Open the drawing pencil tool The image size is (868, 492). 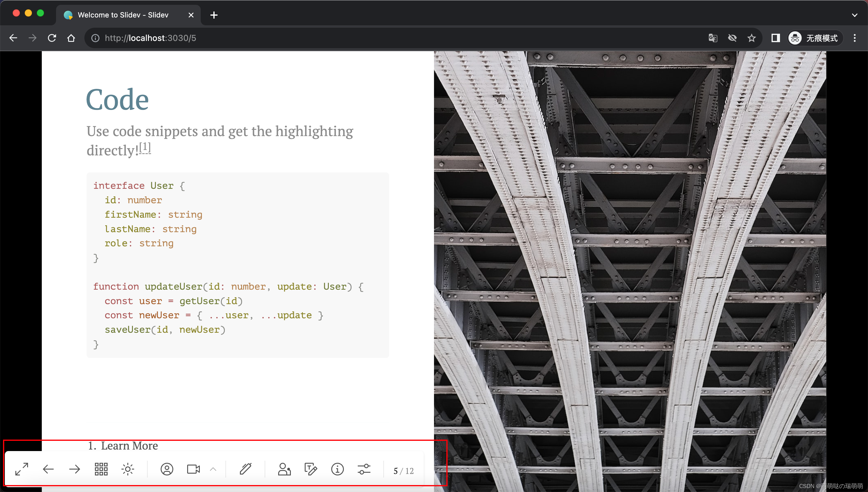pyautogui.click(x=246, y=469)
